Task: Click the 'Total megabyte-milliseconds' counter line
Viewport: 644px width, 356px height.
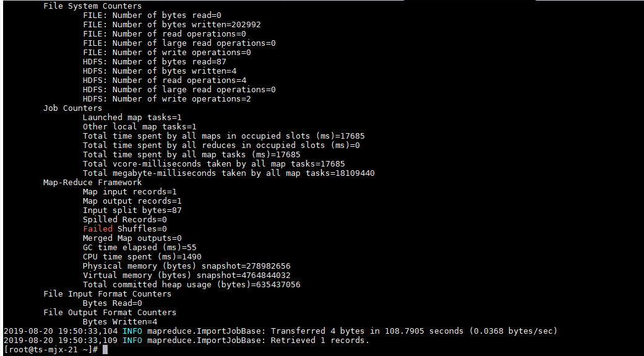Action: tap(228, 173)
